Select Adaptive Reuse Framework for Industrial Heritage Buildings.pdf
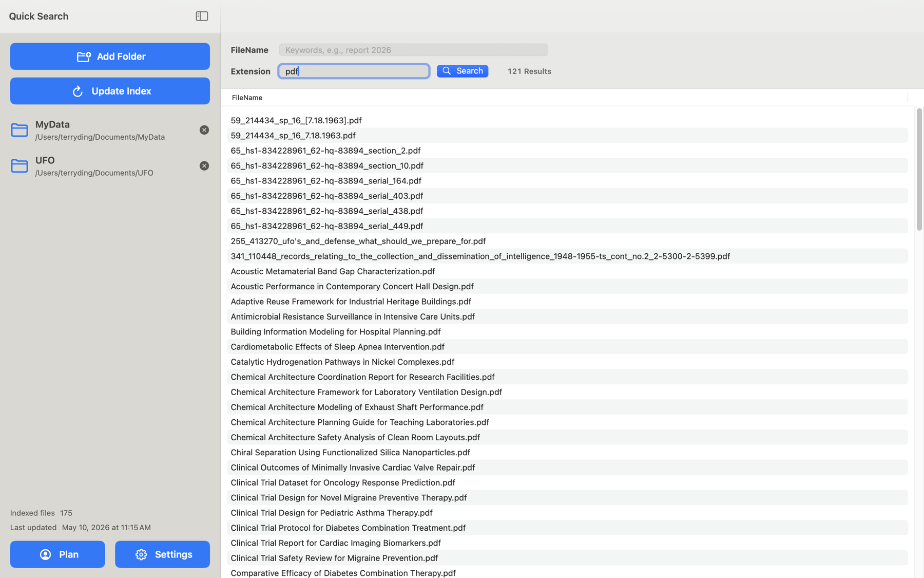 coord(567,302)
